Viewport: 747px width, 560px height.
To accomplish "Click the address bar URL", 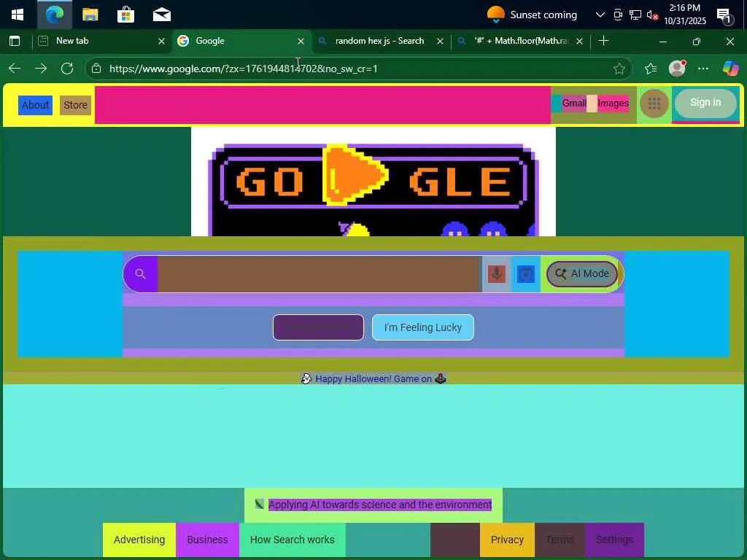I will [244, 69].
